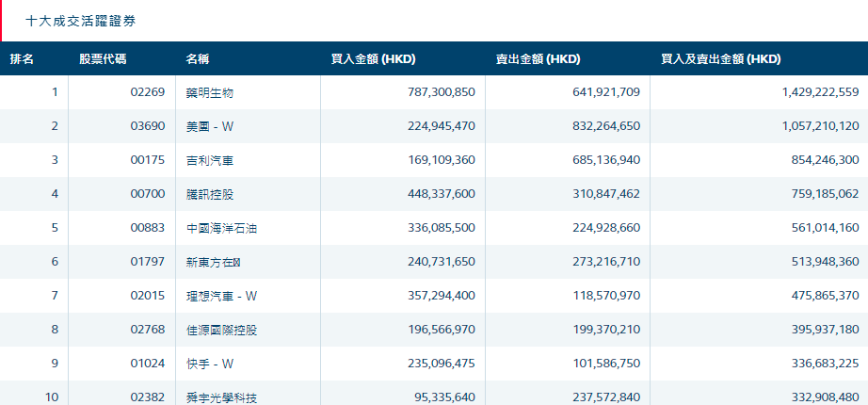The image size is (868, 405).
Task: Click total amount 1,057,210,120
Action: coord(820,126)
